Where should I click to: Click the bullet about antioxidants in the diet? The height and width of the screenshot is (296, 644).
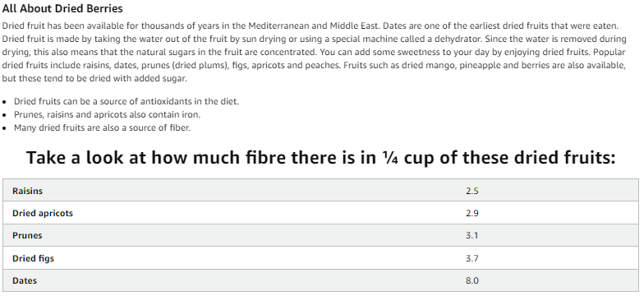click(126, 101)
